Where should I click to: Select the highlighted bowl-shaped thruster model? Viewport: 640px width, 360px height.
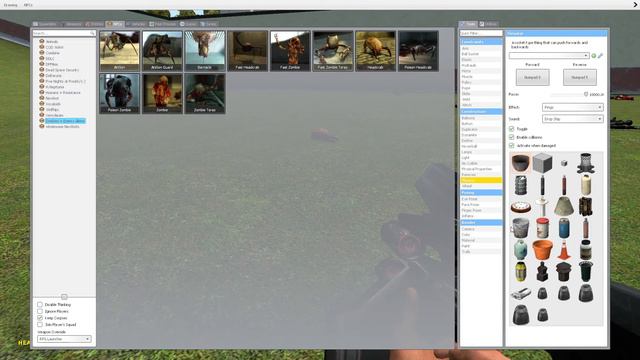pos(521,163)
